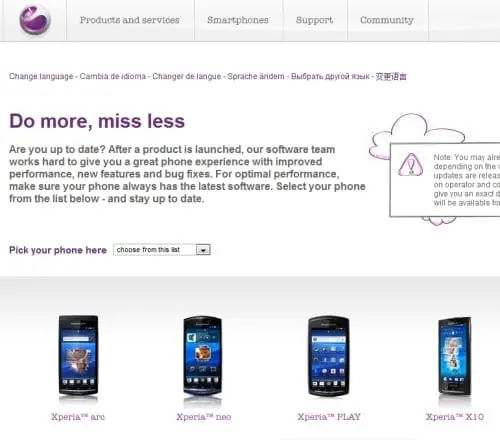500x442 pixels.
Task: Click the Cambia de idioma link
Action: click(x=113, y=76)
